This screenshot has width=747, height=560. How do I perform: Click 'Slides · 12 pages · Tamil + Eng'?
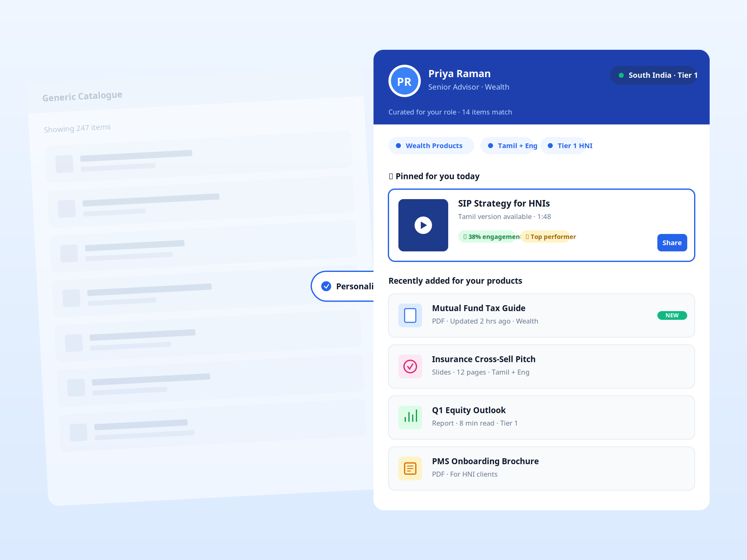(481, 372)
